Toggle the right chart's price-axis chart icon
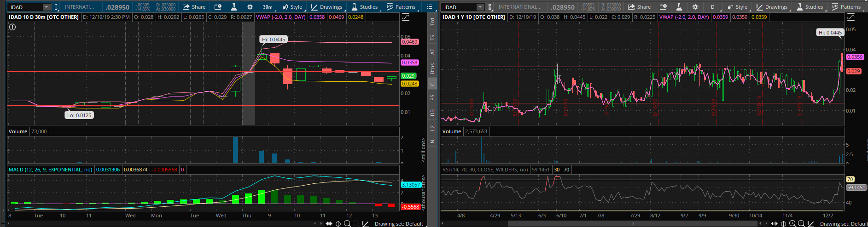The width and height of the screenshot is (868, 227). [x=851, y=17]
